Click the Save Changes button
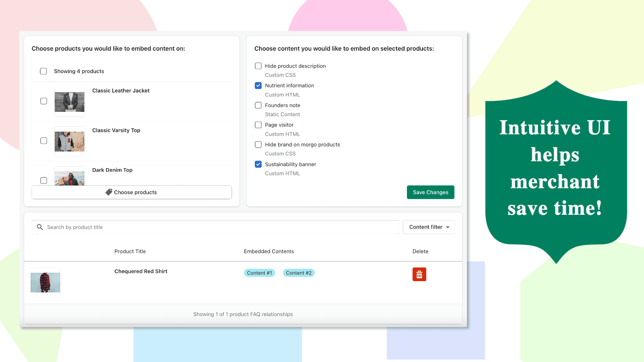Screen dimensions: 644x362 pos(430,192)
